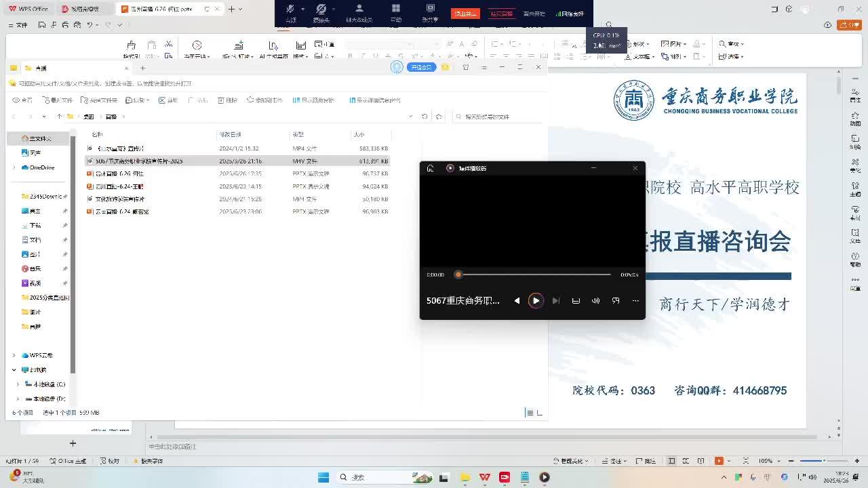Go up one folder level
Image resolution: width=868 pixels, height=488 pixels.
click(60, 117)
